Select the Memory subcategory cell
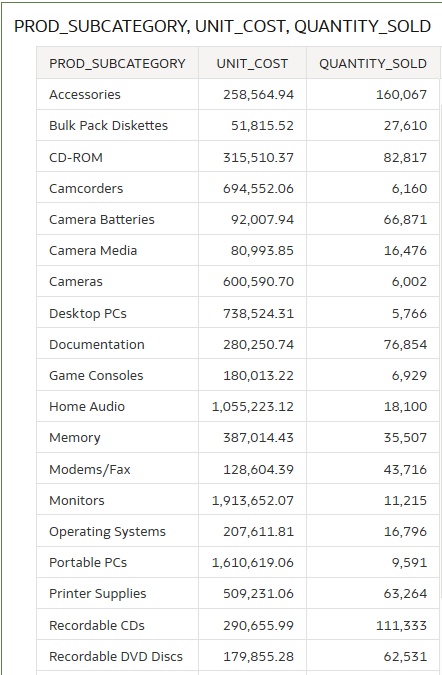Image resolution: width=442 pixels, height=675 pixels. 117,437
